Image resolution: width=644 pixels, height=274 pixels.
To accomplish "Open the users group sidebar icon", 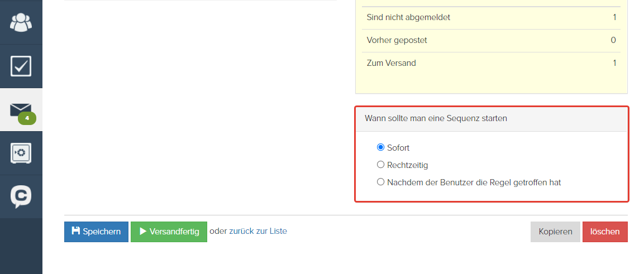I will coord(21,22).
